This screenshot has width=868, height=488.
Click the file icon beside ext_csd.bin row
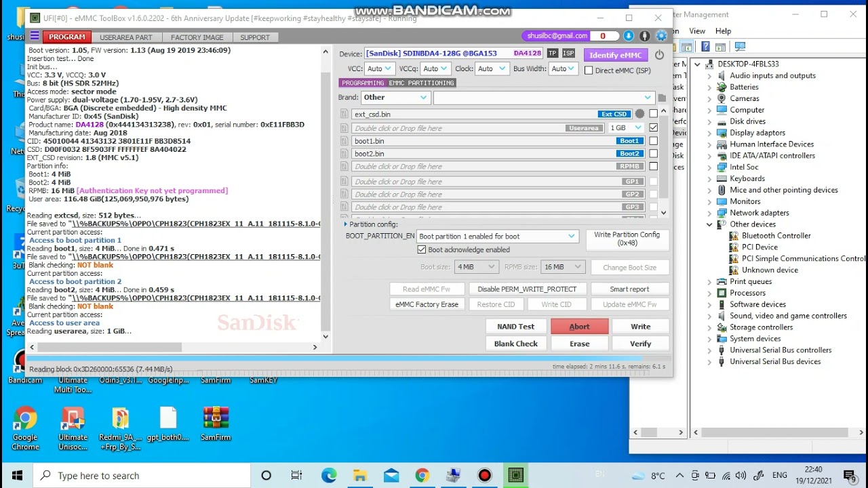(x=344, y=115)
